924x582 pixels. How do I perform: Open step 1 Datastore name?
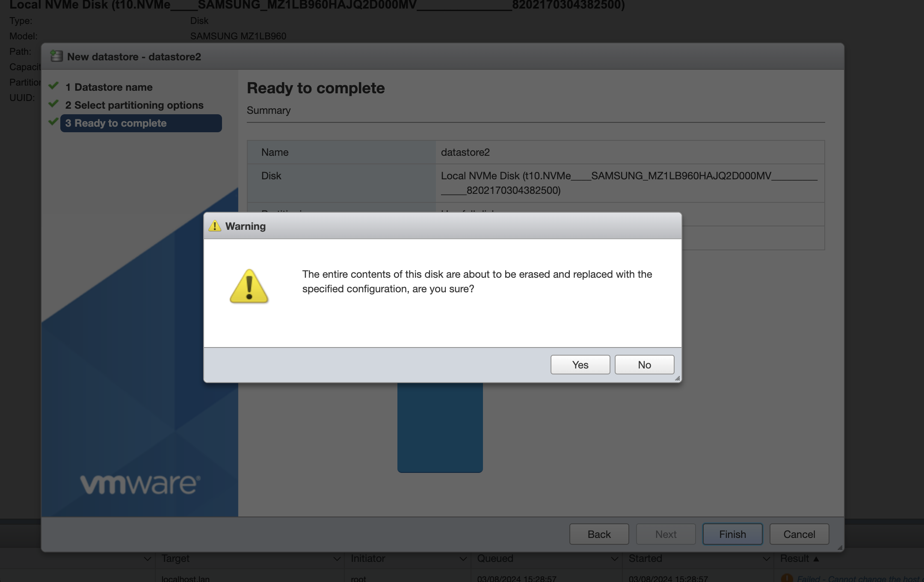[x=113, y=87]
